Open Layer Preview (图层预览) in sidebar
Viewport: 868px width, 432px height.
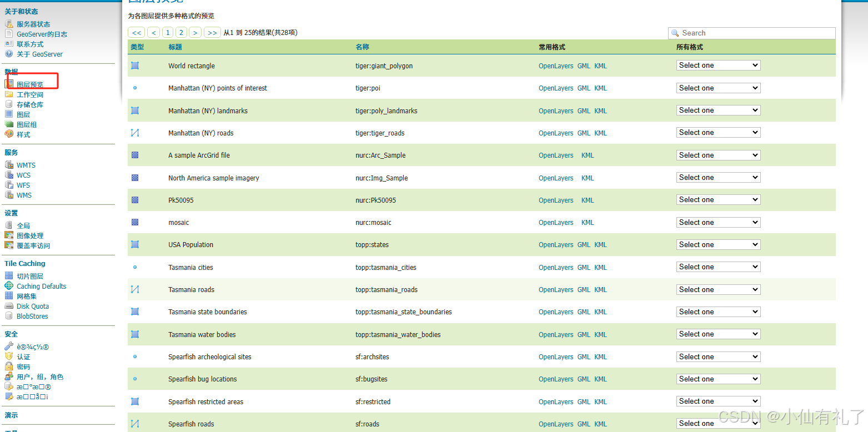coord(30,84)
